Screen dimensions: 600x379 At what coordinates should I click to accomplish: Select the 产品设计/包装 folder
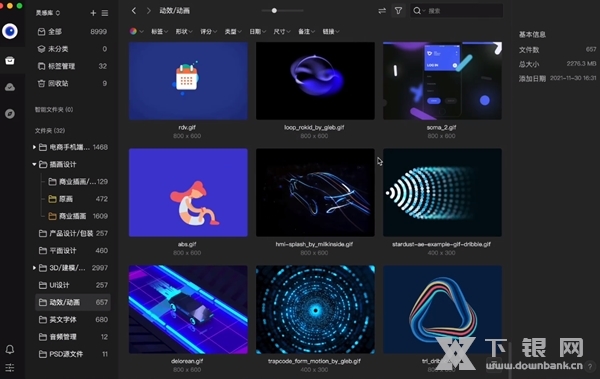coord(72,233)
